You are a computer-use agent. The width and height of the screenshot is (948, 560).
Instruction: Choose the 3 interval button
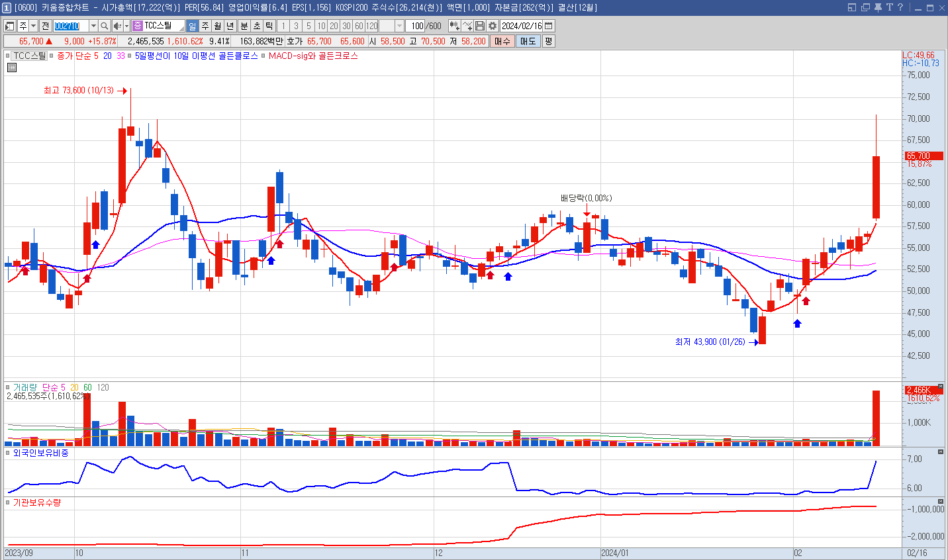click(x=296, y=26)
